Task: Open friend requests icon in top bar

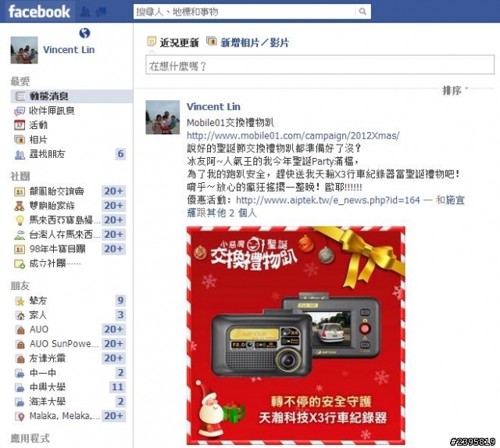Action: click(x=85, y=12)
